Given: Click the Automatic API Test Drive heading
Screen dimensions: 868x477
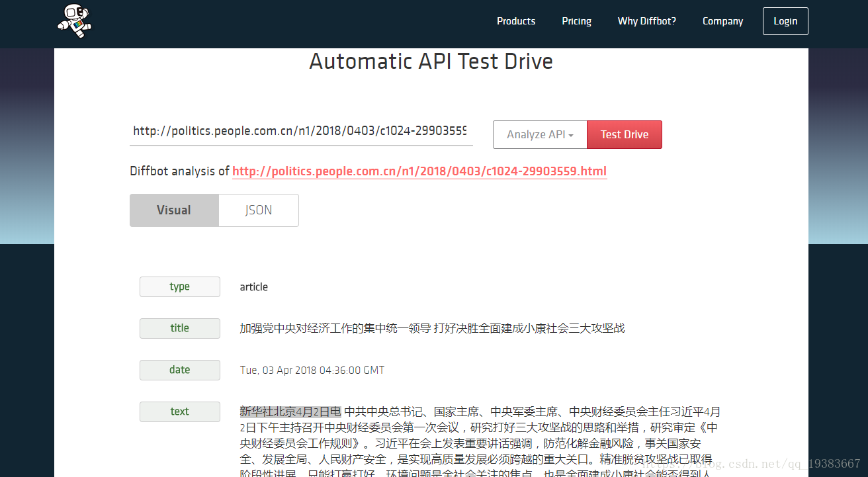Looking at the screenshot, I should (431, 62).
